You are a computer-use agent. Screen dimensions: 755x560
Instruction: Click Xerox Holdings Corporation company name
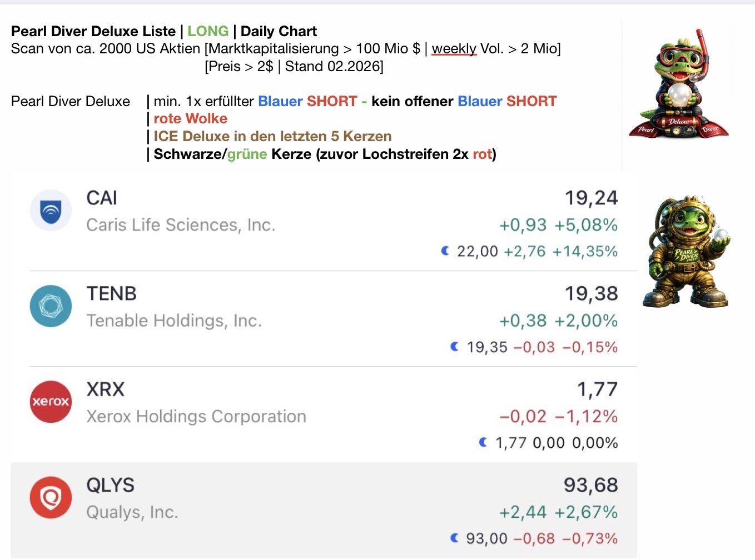(196, 416)
